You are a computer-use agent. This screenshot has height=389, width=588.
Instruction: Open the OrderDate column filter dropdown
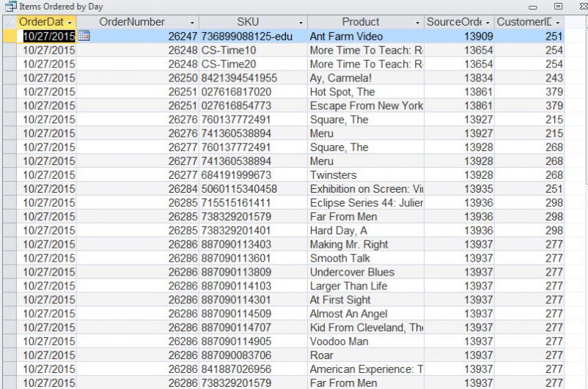[x=70, y=23]
